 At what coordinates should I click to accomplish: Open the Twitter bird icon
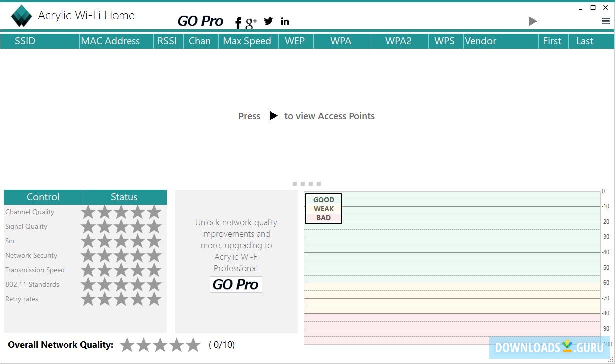point(269,21)
